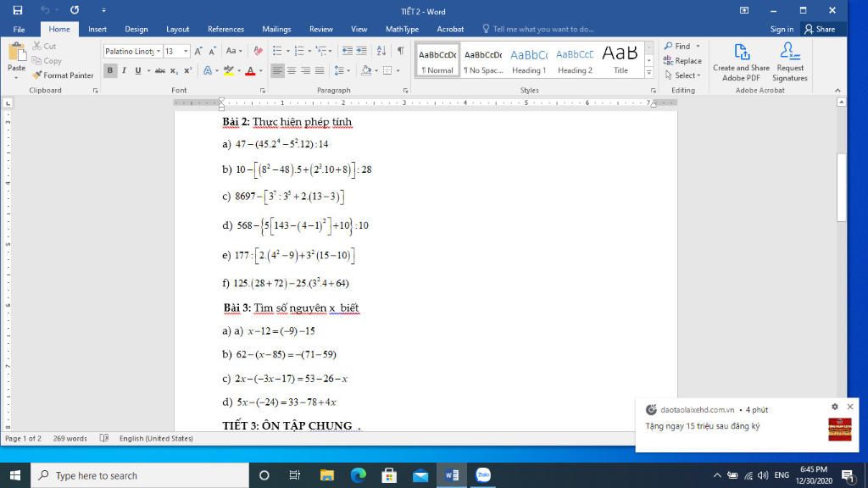
Task: Open the font size dropdown
Action: (x=186, y=51)
